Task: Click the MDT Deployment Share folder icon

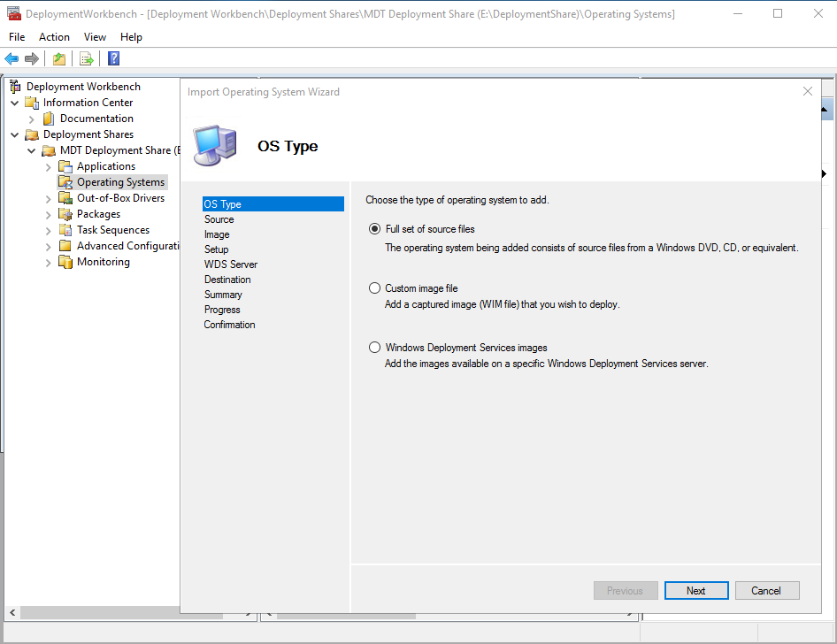Action: 50,150
